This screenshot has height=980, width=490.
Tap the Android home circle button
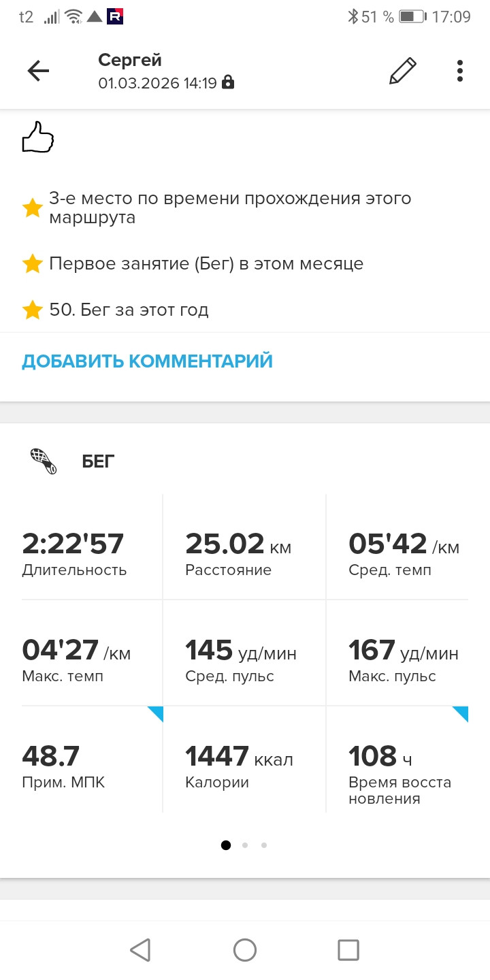point(245,950)
